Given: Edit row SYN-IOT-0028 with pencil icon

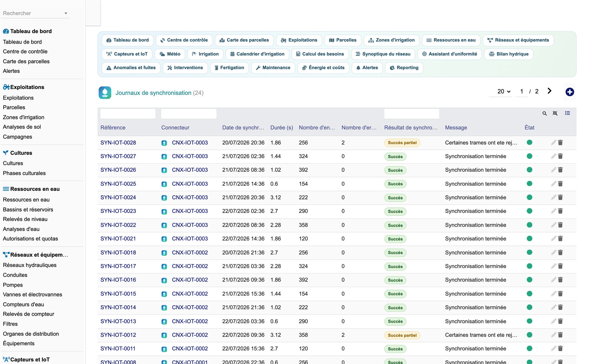Looking at the screenshot, I should 554,142.
